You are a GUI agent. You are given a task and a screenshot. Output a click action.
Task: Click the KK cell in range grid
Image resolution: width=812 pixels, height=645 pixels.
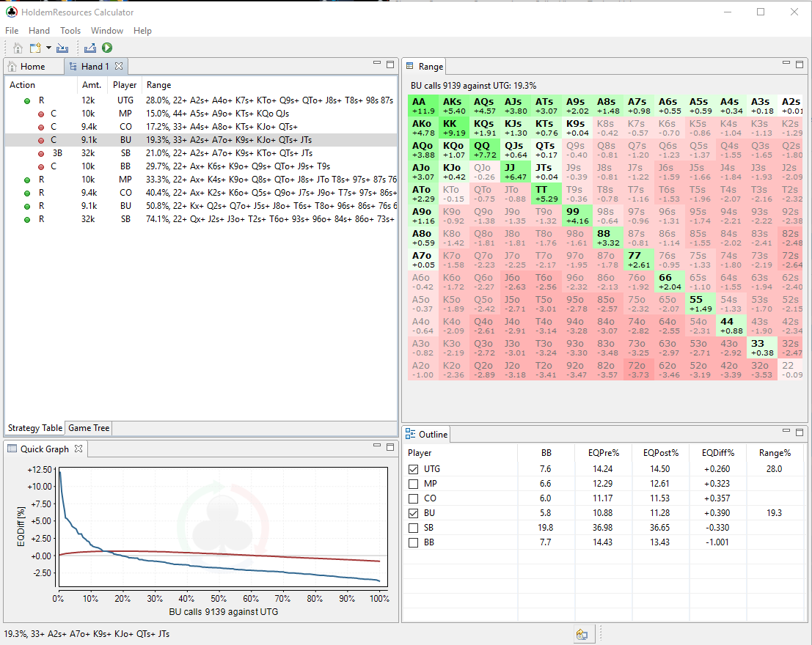pos(453,128)
